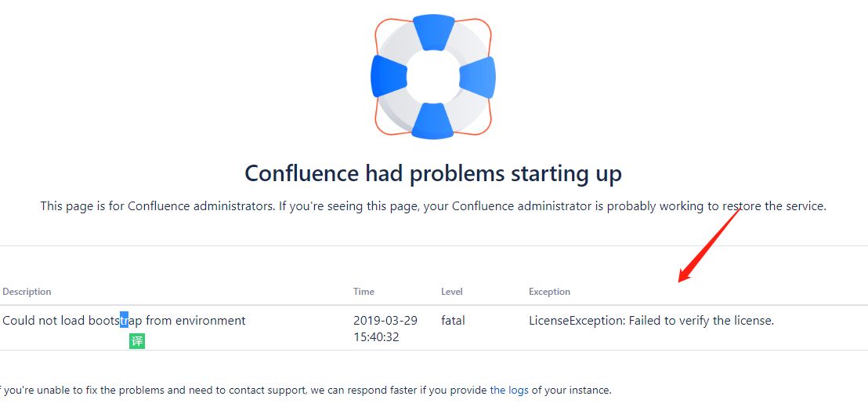
Task: Click the Level column header
Action: pyautogui.click(x=452, y=292)
